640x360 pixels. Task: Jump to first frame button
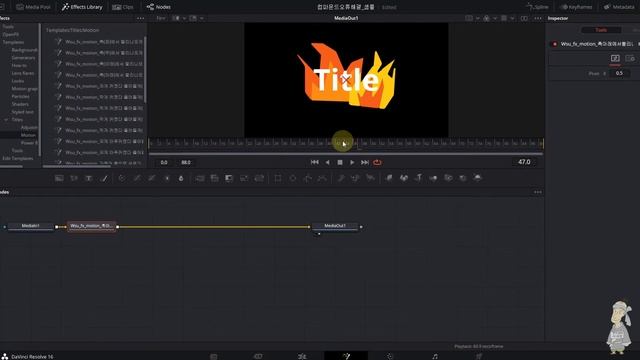click(315, 162)
